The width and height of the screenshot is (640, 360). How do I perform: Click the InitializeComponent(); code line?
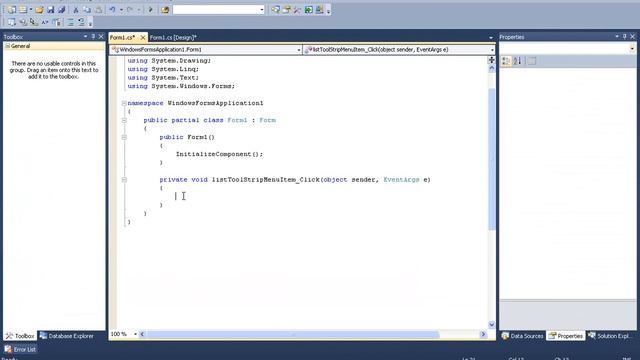tap(220, 154)
